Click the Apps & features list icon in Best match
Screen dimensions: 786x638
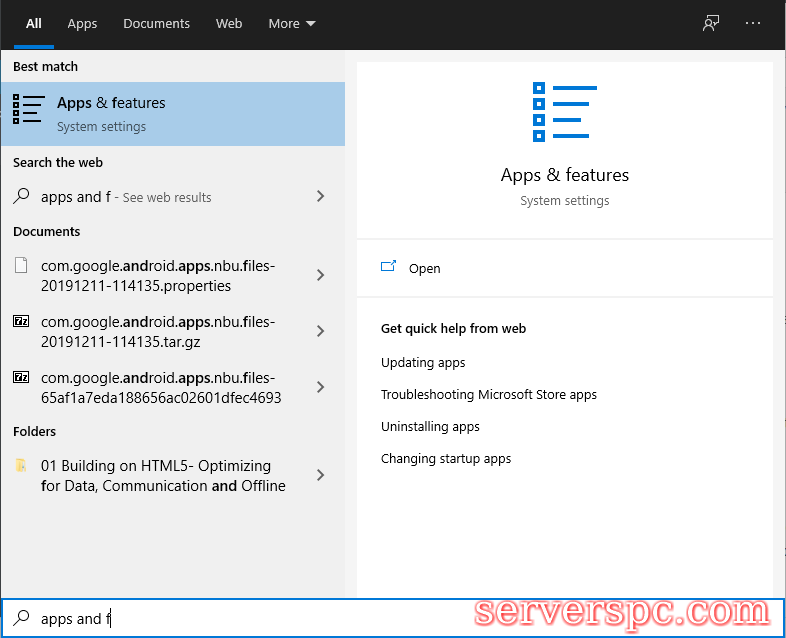click(x=28, y=111)
